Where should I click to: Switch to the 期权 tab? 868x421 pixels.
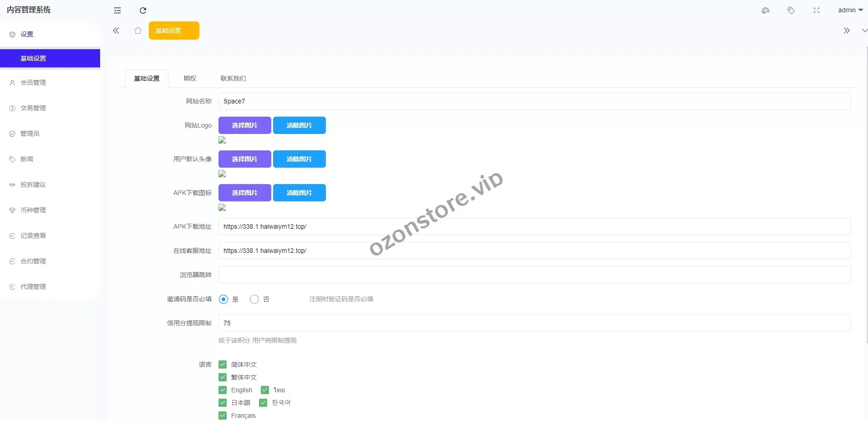tap(190, 78)
